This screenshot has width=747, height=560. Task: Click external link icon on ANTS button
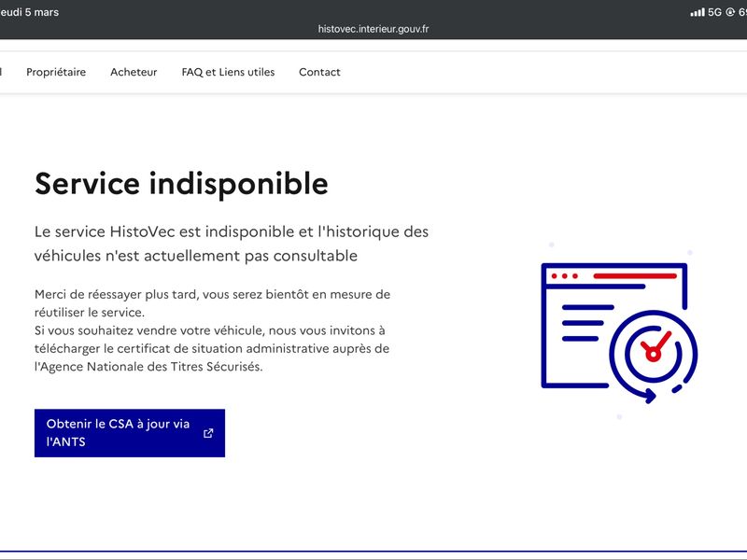coord(208,433)
